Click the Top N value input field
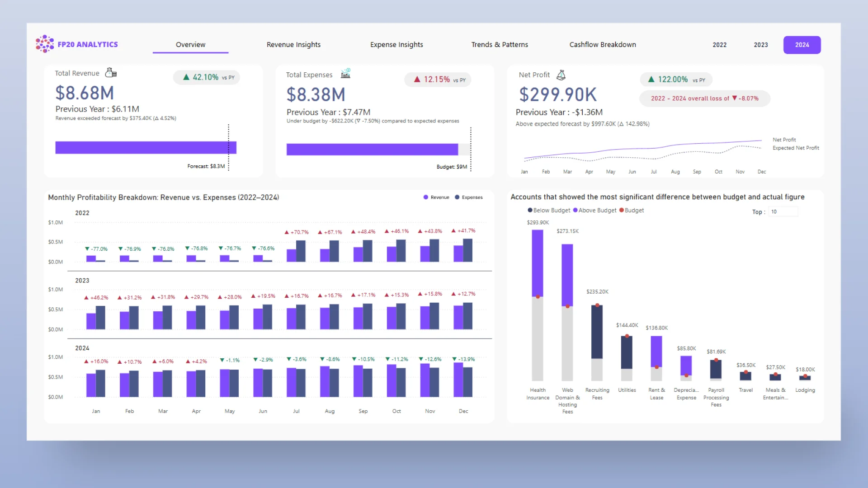868x488 pixels. pos(783,211)
